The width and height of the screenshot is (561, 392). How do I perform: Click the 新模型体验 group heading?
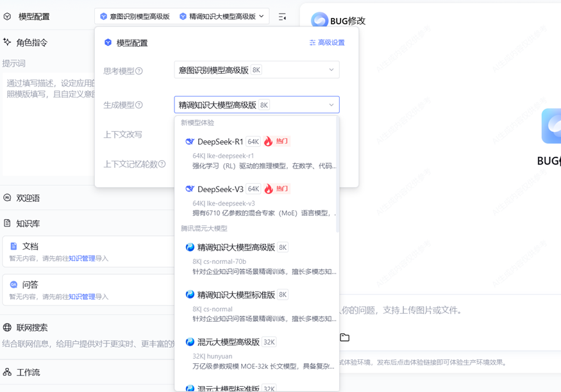point(197,122)
